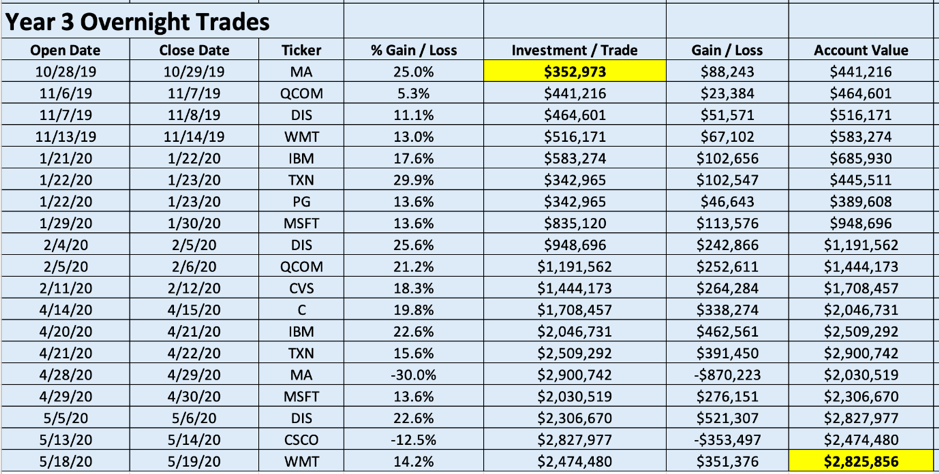939x474 pixels.
Task: Click the '% Gain / Loss' header cell
Action: coord(413,50)
